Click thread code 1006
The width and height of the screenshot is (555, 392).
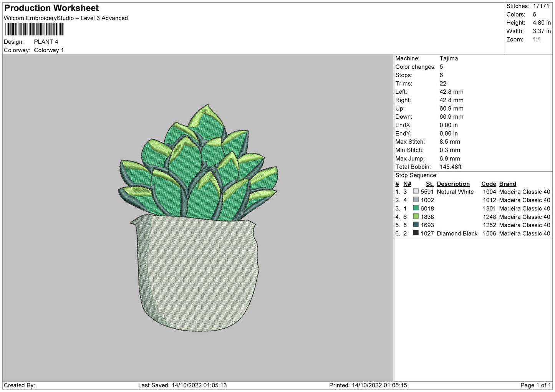[x=489, y=233]
